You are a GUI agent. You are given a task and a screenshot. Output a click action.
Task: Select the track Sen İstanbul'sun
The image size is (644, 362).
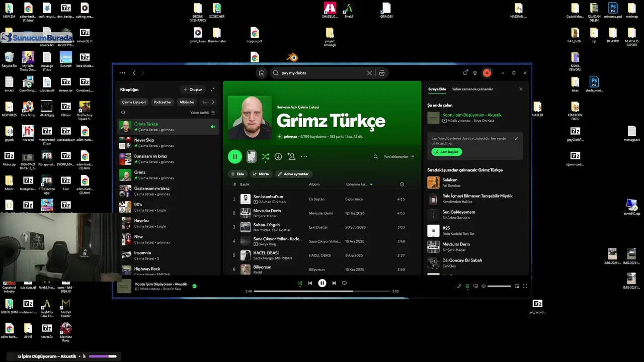tap(268, 197)
